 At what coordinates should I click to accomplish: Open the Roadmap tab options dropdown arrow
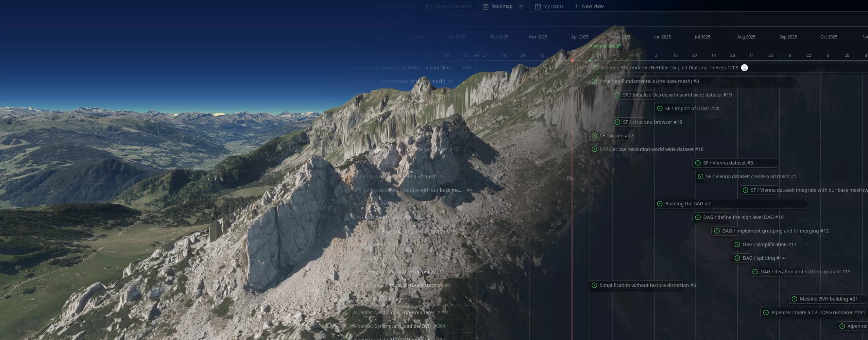(520, 6)
